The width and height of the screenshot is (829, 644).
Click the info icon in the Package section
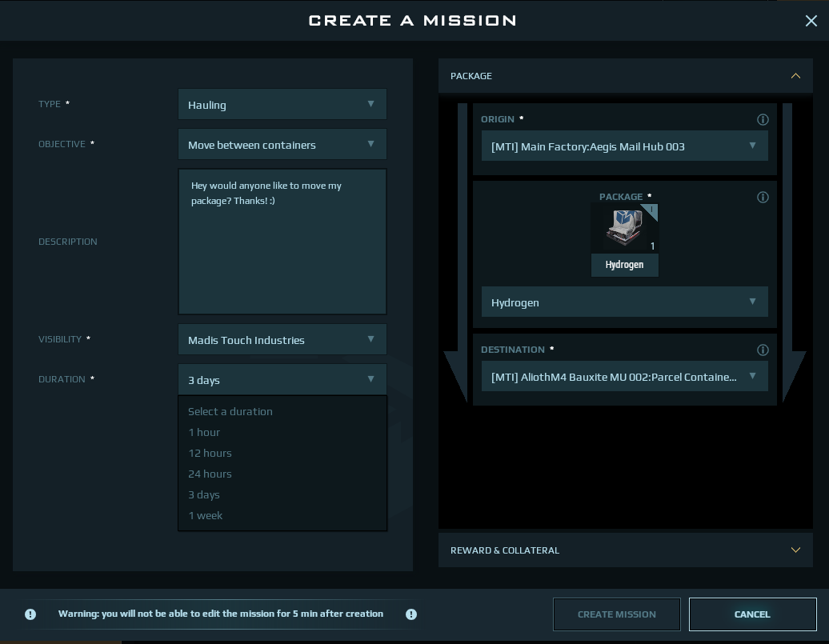point(763,197)
